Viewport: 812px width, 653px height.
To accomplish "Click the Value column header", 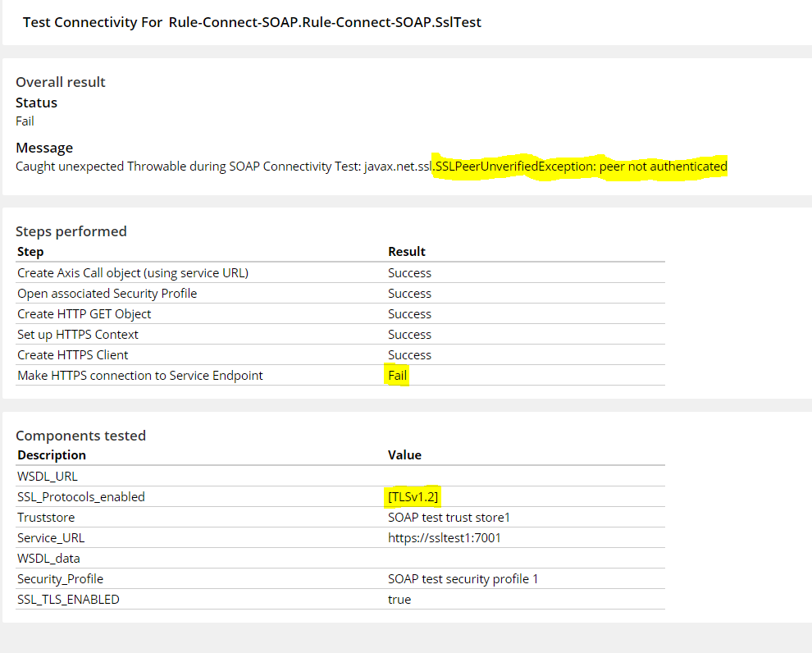I will 404,455.
